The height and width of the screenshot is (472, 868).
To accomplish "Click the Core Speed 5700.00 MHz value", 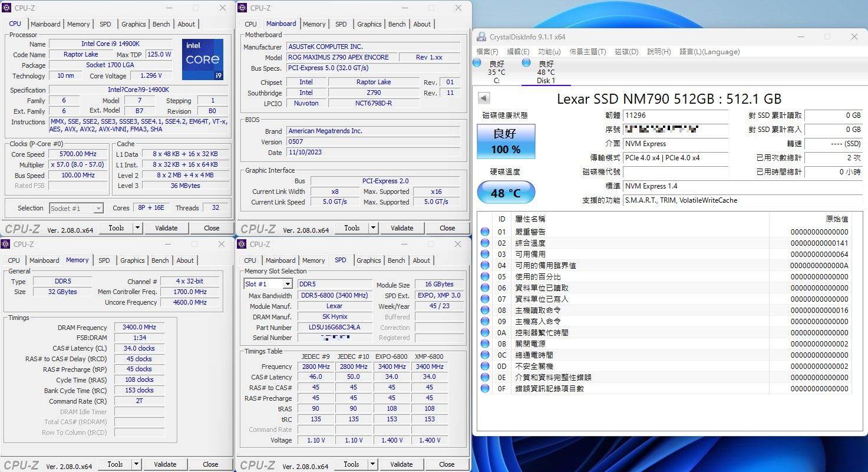I will [x=78, y=154].
